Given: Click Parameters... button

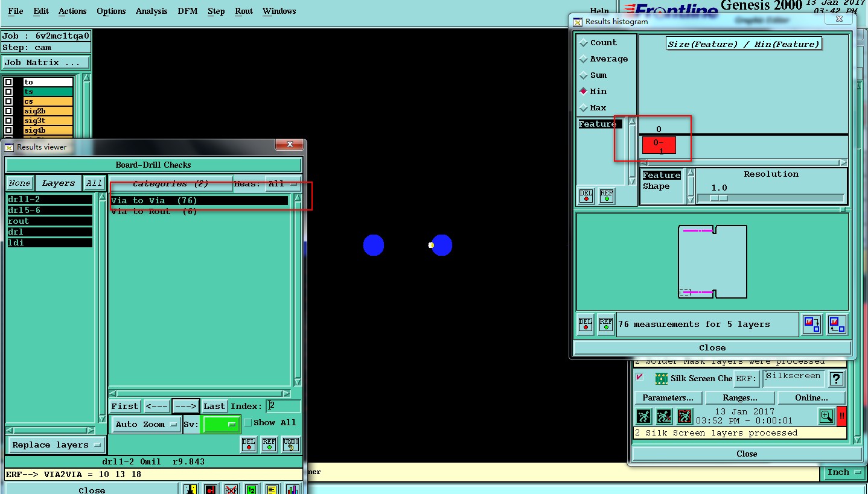Looking at the screenshot, I should click(668, 397).
